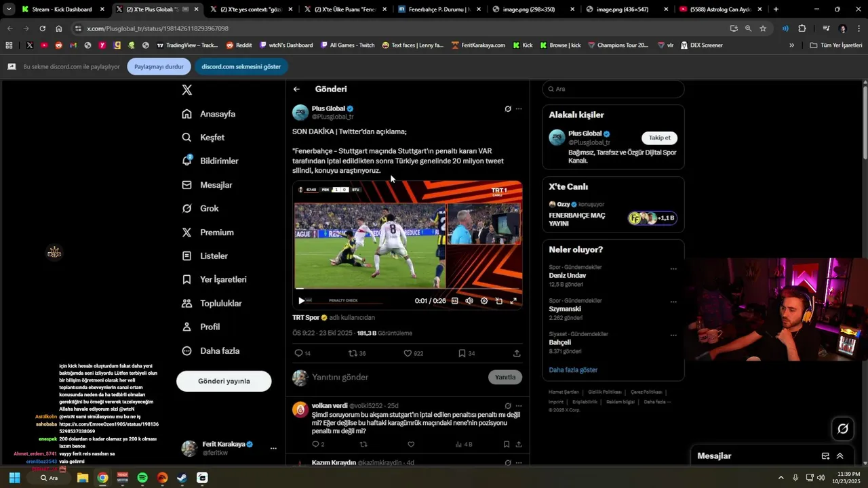Open the Reddit bookmark
The height and width of the screenshot is (488, 868).
coord(239,45)
